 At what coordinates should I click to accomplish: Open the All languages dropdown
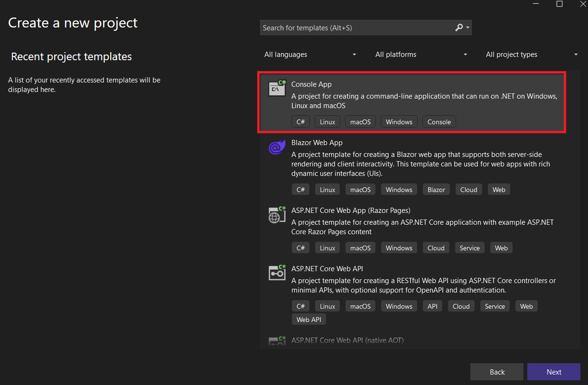pos(310,55)
